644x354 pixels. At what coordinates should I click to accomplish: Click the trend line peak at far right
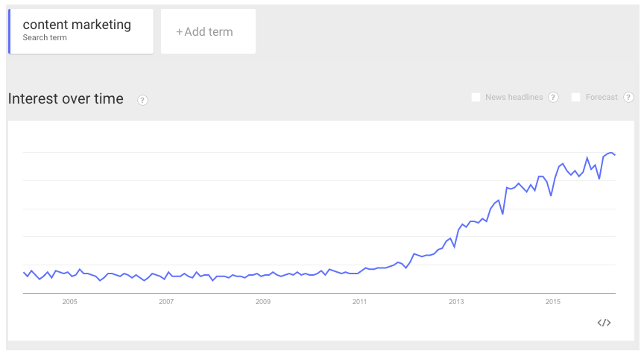[611, 153]
